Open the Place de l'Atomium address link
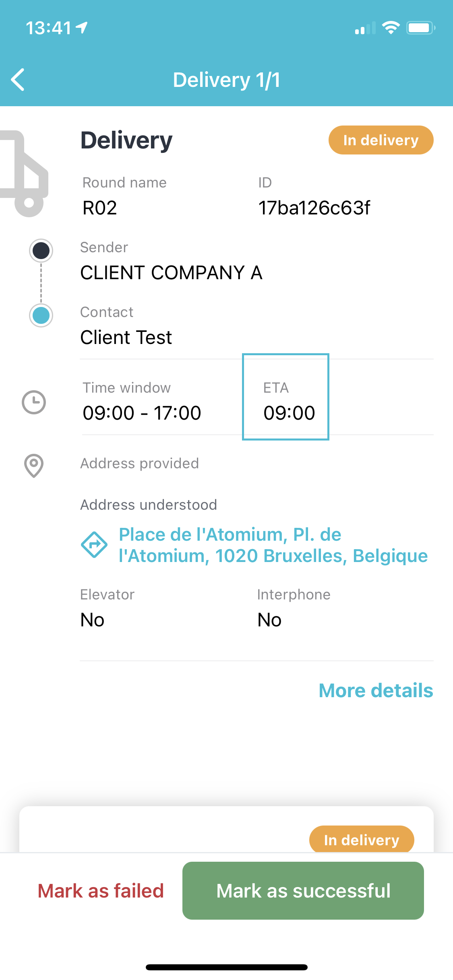The width and height of the screenshot is (453, 980). coord(273,545)
